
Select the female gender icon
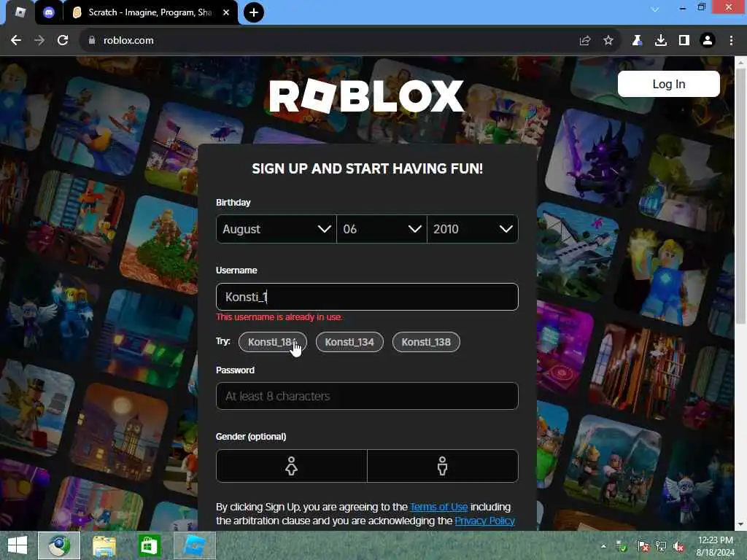pos(292,466)
